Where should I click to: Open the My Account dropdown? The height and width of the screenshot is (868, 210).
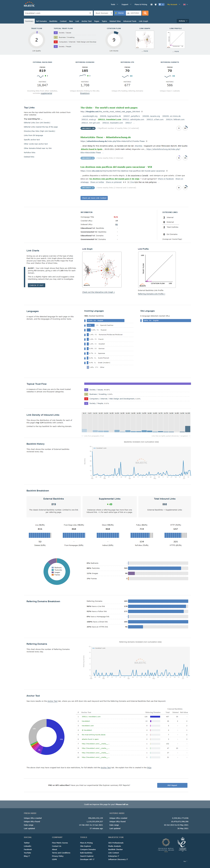pyautogui.click(x=173, y=4)
